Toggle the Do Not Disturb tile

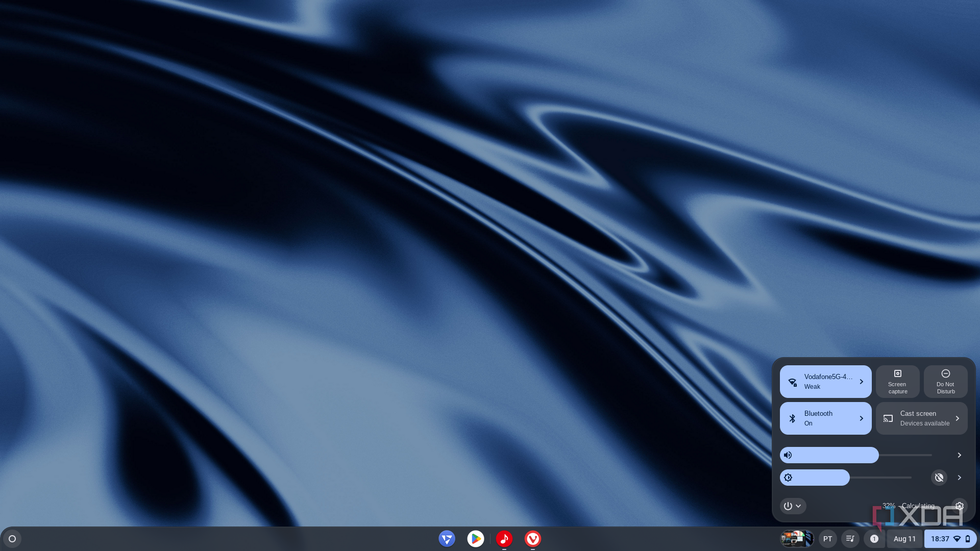tap(945, 382)
